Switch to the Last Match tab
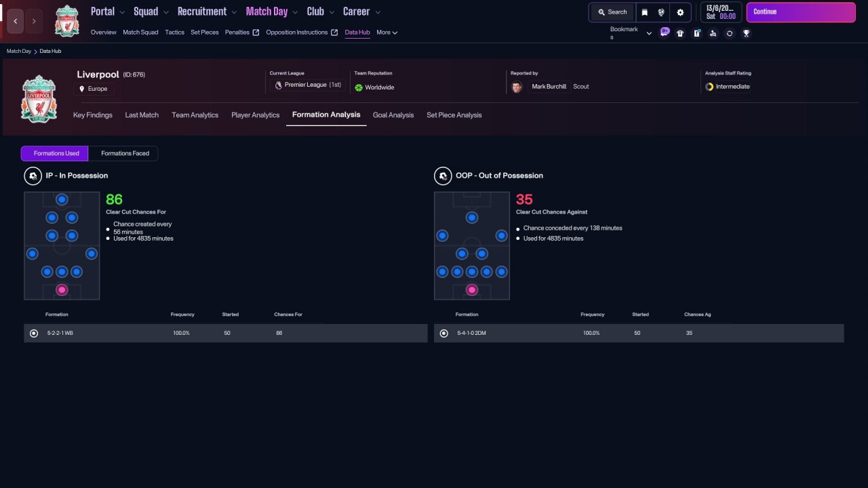This screenshot has width=868, height=488. click(x=142, y=115)
